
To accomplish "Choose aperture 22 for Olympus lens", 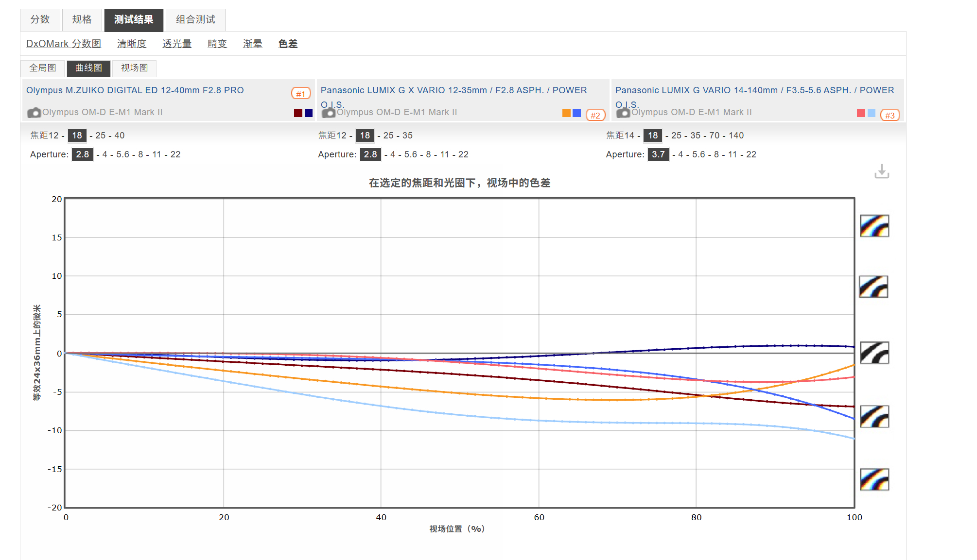I will (175, 154).
